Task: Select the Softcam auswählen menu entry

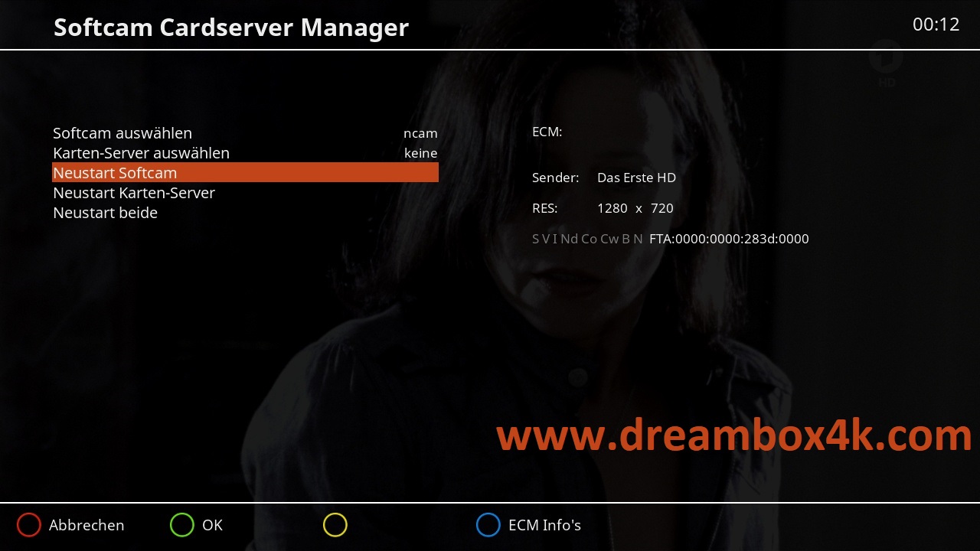Action: click(245, 132)
